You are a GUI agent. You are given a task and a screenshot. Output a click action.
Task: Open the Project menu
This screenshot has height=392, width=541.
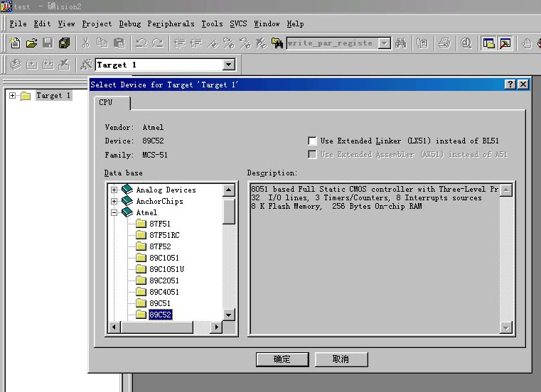pyautogui.click(x=97, y=23)
